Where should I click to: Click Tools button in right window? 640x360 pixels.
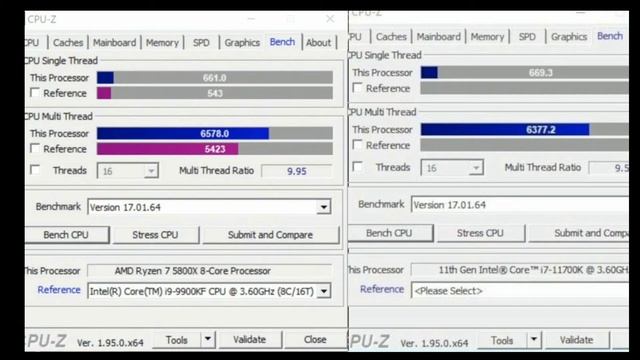click(x=502, y=340)
